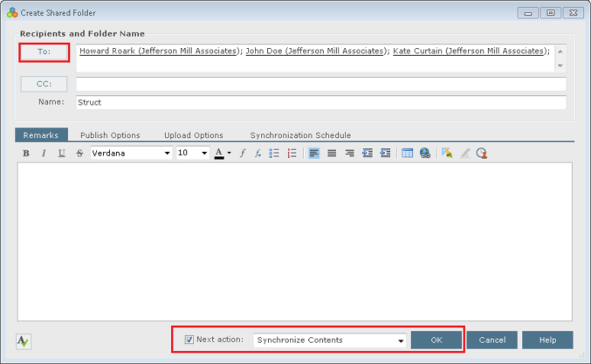Pick the font color swatch
This screenshot has width=591, height=364.
pos(219,153)
